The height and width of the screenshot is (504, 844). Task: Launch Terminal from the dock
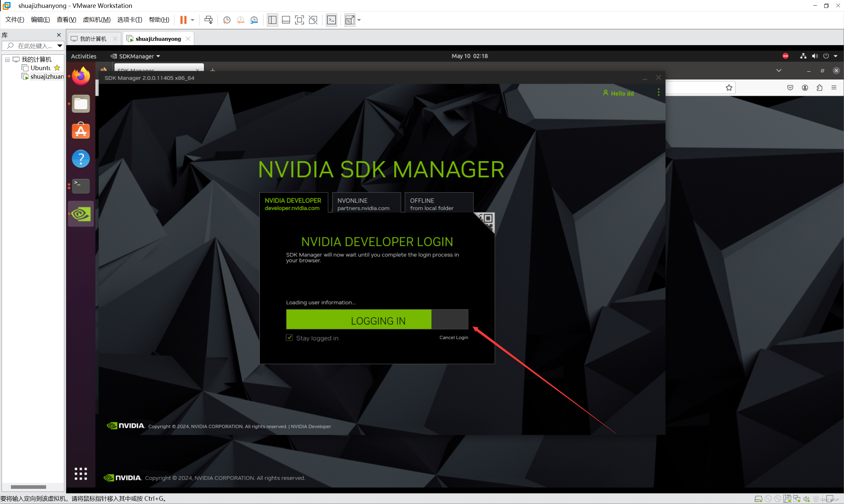[80, 186]
